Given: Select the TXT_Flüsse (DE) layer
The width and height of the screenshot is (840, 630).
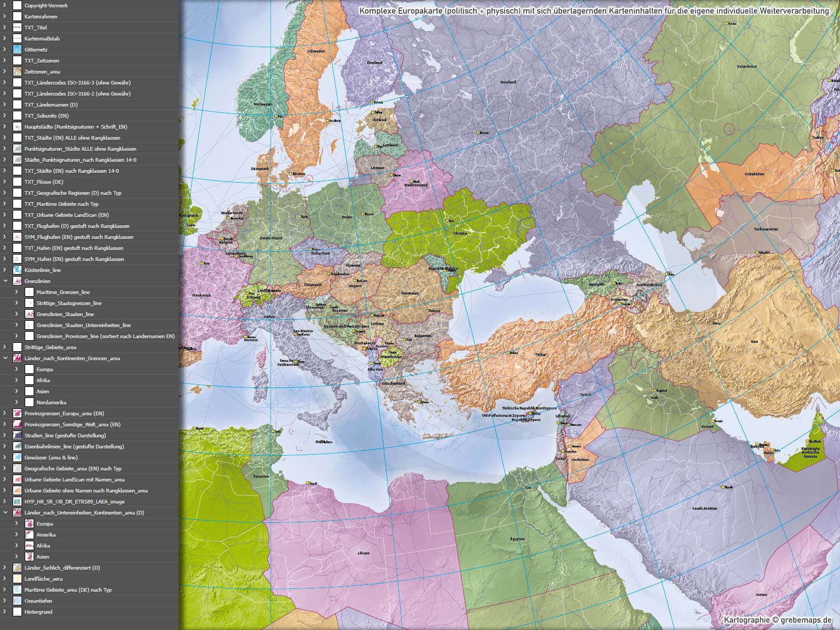Looking at the screenshot, I should coord(44,182).
